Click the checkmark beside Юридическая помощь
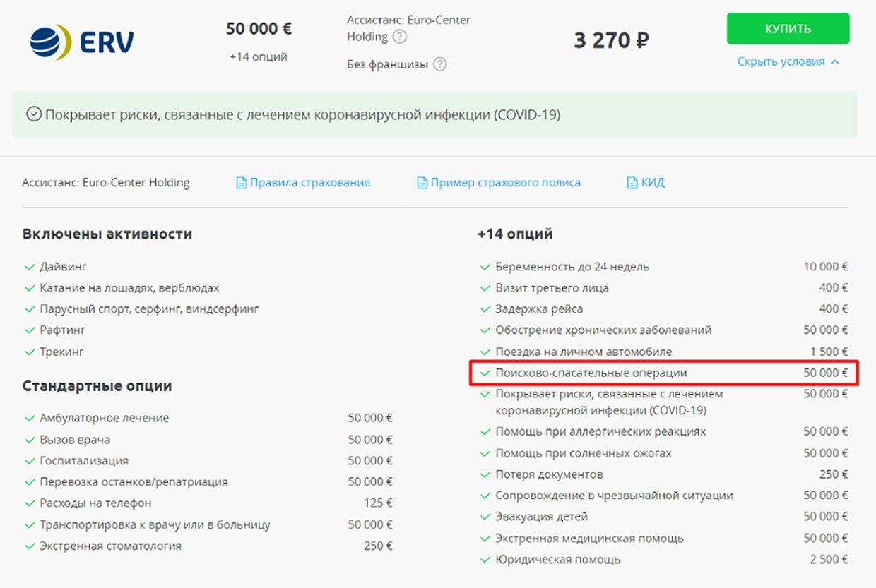 485,560
